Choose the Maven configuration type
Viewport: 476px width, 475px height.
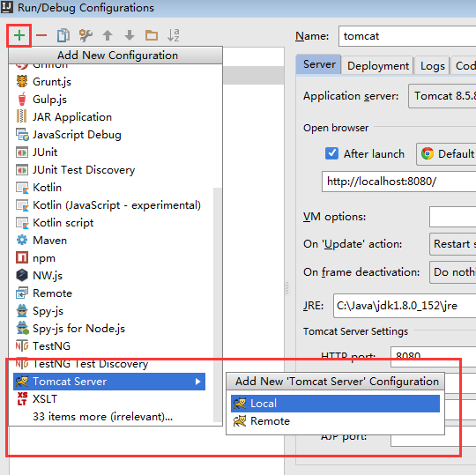tap(110, 240)
